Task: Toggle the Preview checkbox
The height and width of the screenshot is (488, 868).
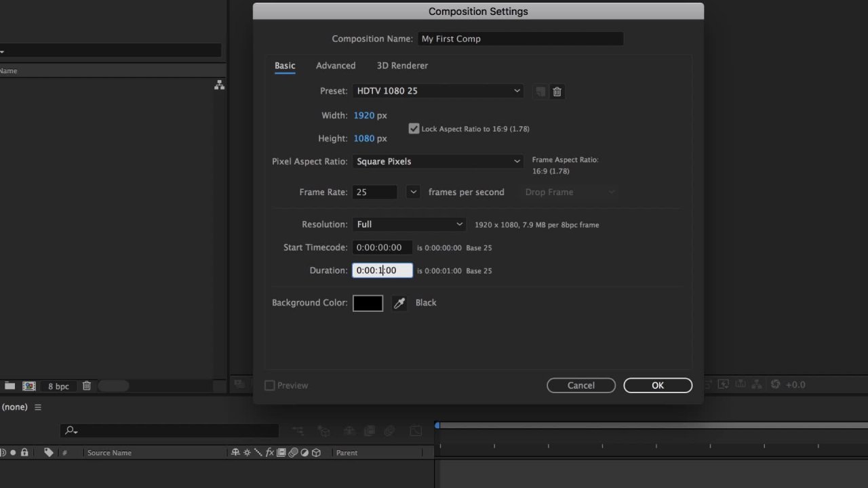Action: click(x=269, y=385)
